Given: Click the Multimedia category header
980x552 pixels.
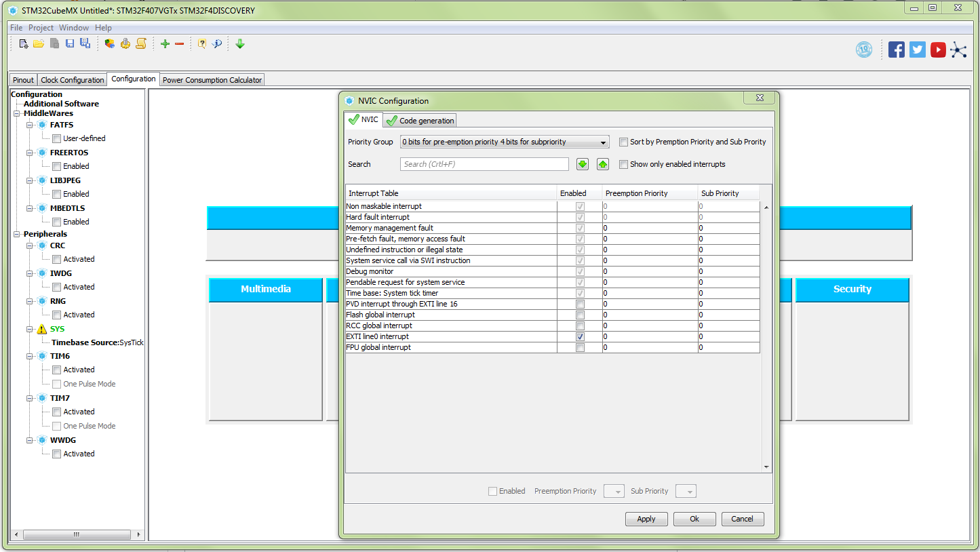Looking at the screenshot, I should [x=266, y=290].
